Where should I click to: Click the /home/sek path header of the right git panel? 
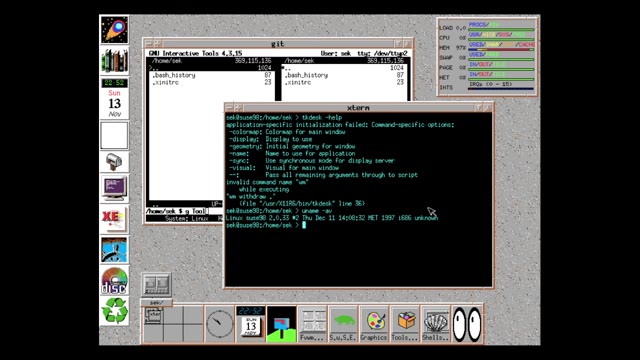[299, 61]
